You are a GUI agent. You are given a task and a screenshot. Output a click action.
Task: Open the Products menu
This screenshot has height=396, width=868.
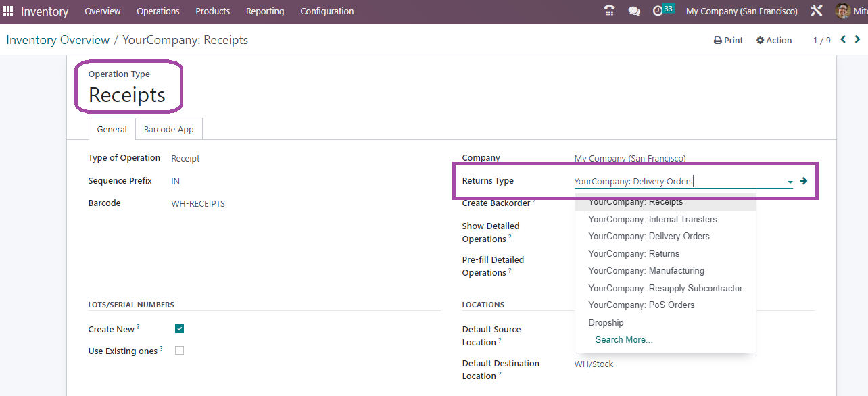213,11
